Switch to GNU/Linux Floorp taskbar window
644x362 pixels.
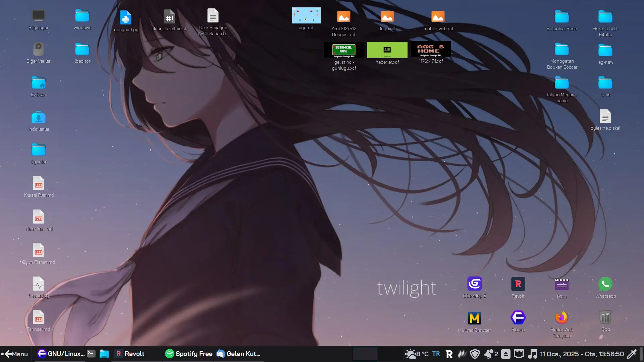(x=61, y=354)
